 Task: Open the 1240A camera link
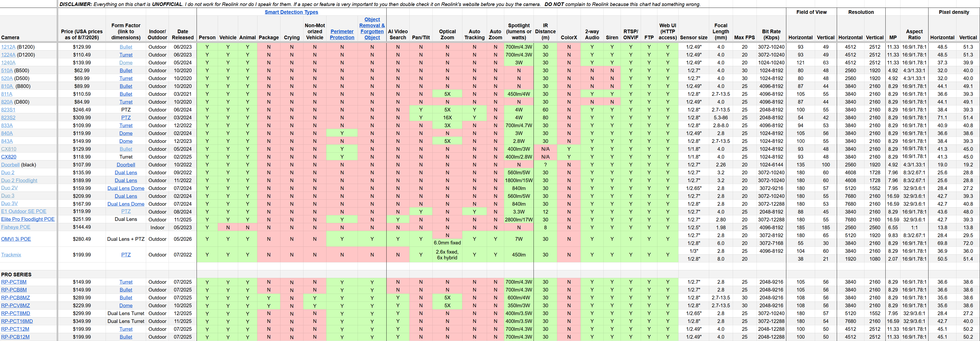click(8, 63)
